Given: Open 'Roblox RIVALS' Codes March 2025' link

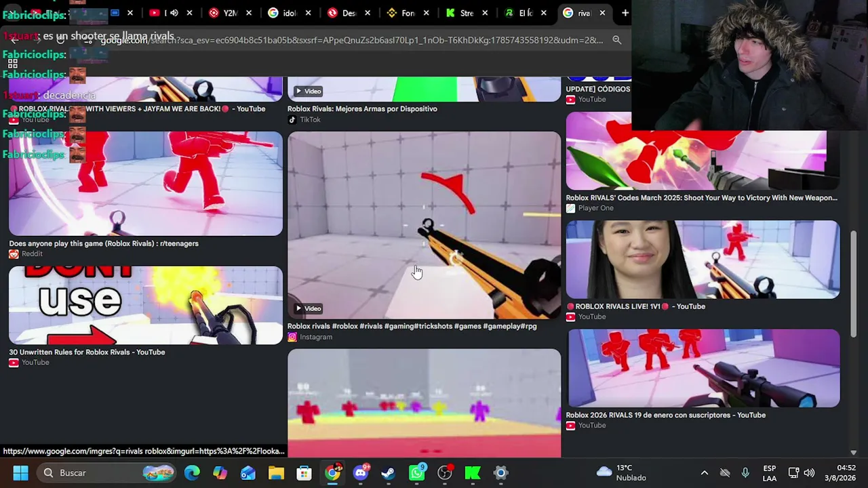Looking at the screenshot, I should coord(702,198).
